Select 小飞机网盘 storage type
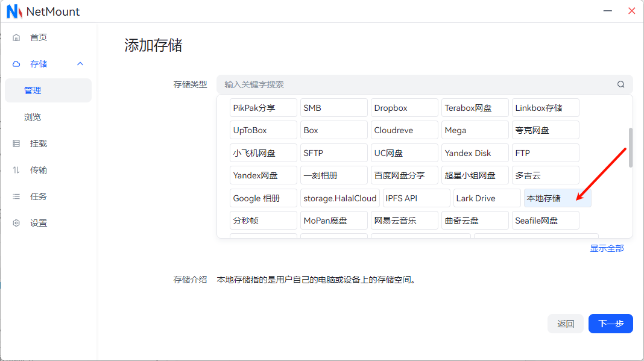 [264, 153]
